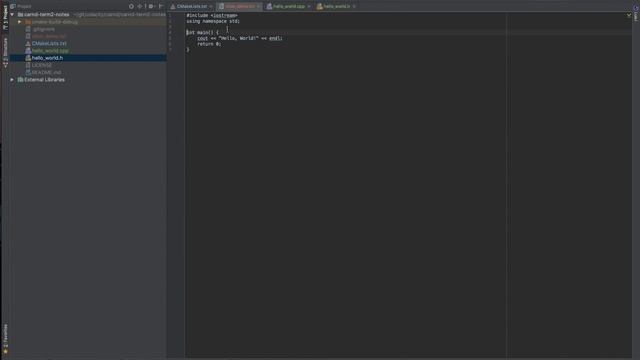The width and height of the screenshot is (640, 360).
Task: Open the Project panel settings gear
Action: point(151,6)
